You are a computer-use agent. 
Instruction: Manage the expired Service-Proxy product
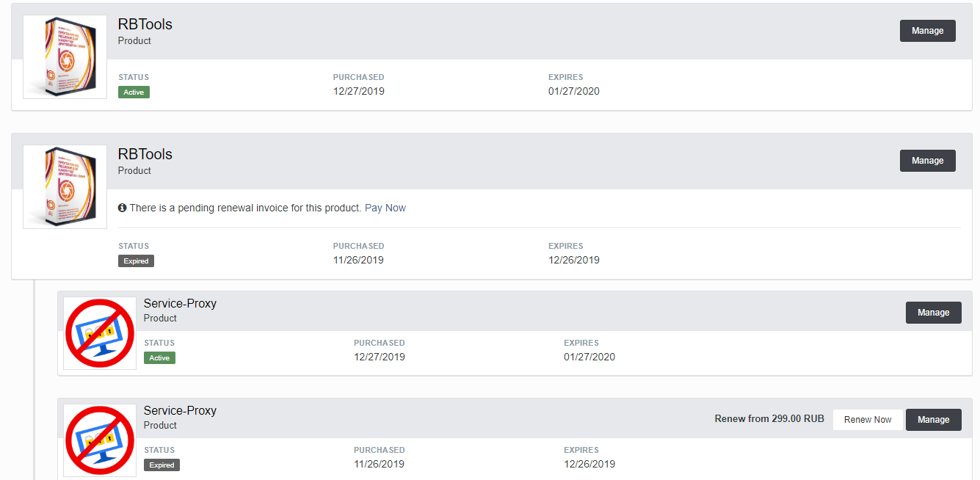[933, 420]
